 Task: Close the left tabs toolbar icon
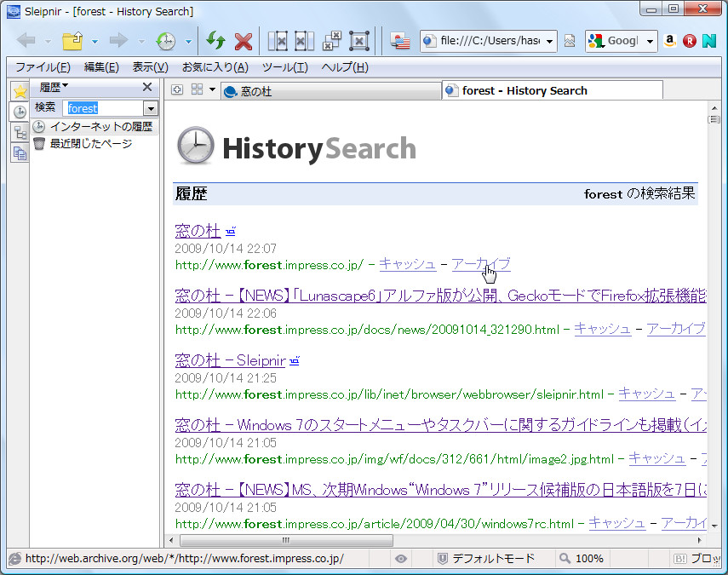278,41
